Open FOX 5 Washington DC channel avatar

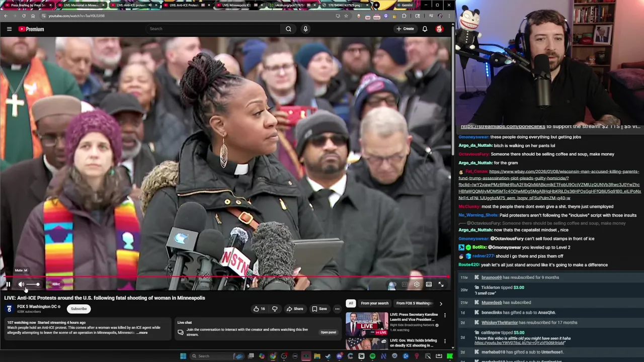pos(9,309)
